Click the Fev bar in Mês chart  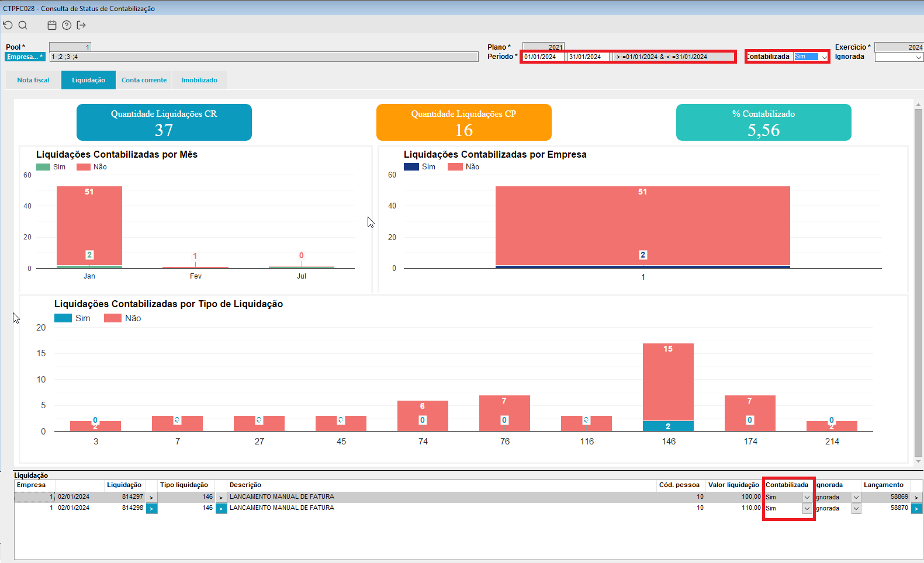(195, 267)
